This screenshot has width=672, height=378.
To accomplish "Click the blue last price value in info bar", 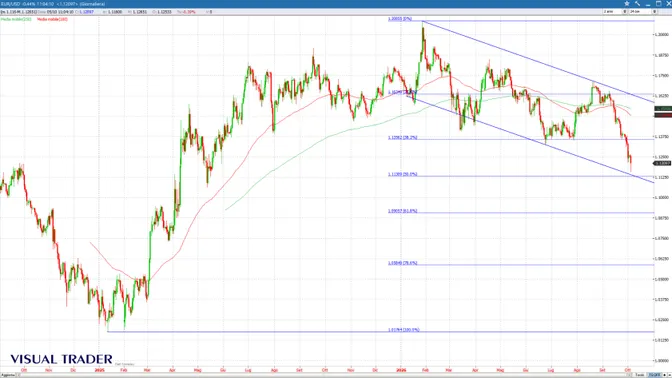I will click(86, 12).
